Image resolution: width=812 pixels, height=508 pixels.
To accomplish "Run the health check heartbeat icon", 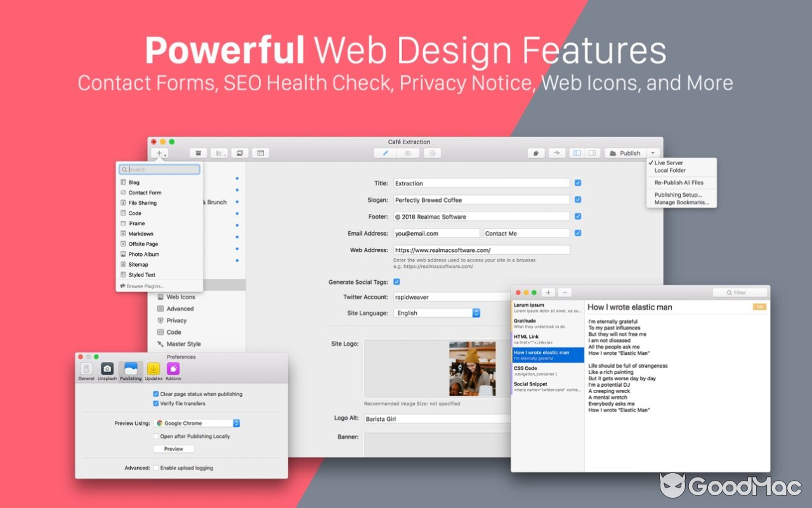I will click(557, 152).
